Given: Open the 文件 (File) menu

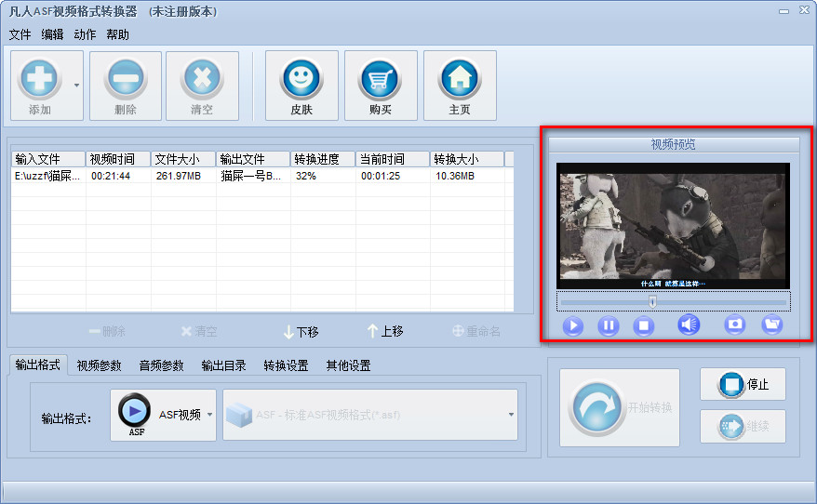Looking at the screenshot, I should point(20,34).
